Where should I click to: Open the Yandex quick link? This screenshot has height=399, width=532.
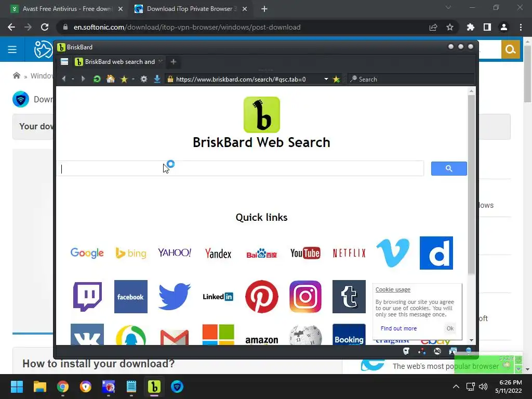218,254
